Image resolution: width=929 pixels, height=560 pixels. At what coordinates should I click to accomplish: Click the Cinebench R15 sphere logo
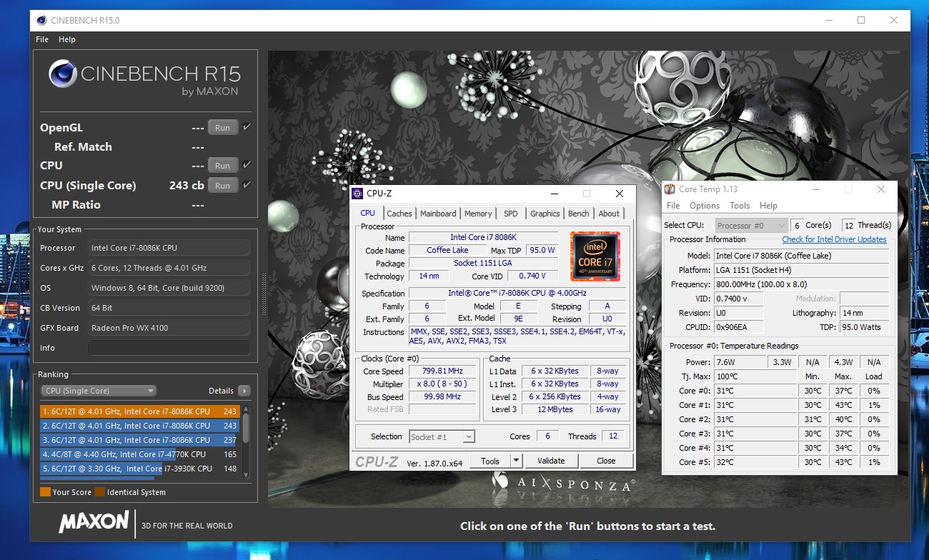[x=64, y=75]
